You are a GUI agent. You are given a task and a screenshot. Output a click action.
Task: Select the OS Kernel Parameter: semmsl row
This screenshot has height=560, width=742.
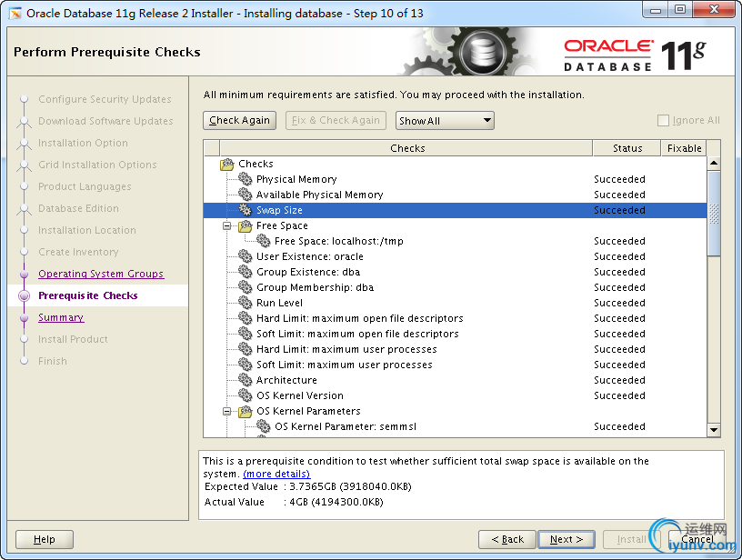[456, 426]
